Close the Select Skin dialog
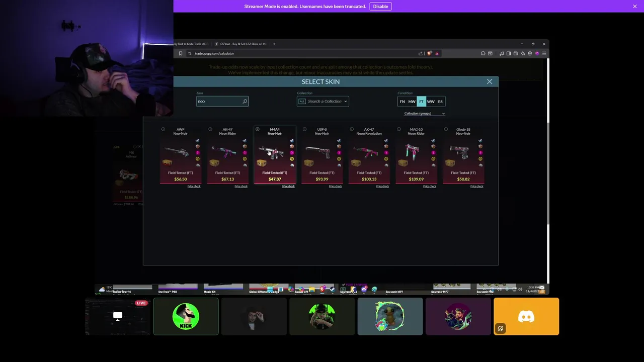Image resolution: width=644 pixels, height=362 pixels. [490, 81]
